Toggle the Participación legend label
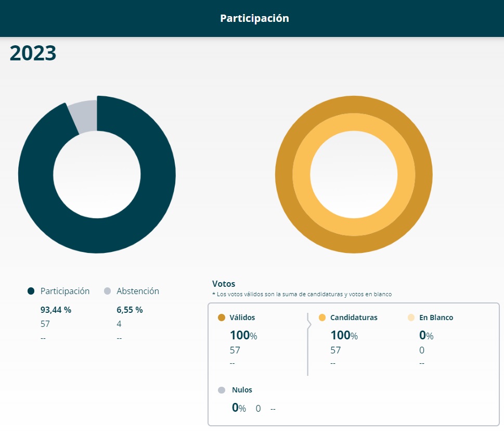Viewport: 504px width, 431px height. pos(65,291)
